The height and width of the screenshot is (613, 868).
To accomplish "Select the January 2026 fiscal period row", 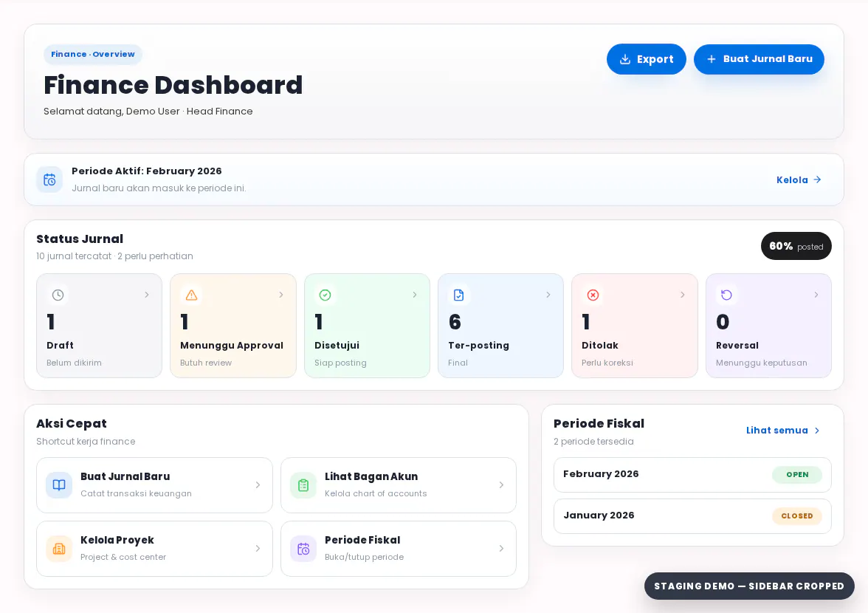I will 692,516.
